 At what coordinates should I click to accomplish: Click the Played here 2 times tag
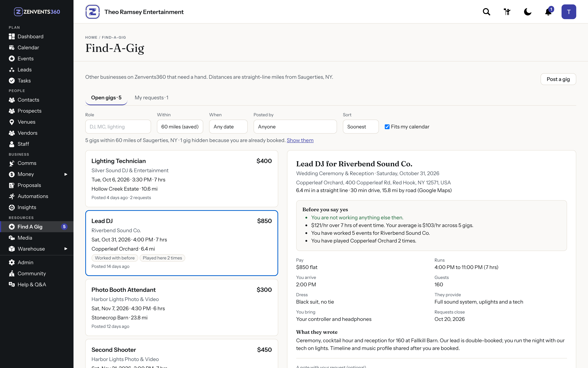(162, 258)
